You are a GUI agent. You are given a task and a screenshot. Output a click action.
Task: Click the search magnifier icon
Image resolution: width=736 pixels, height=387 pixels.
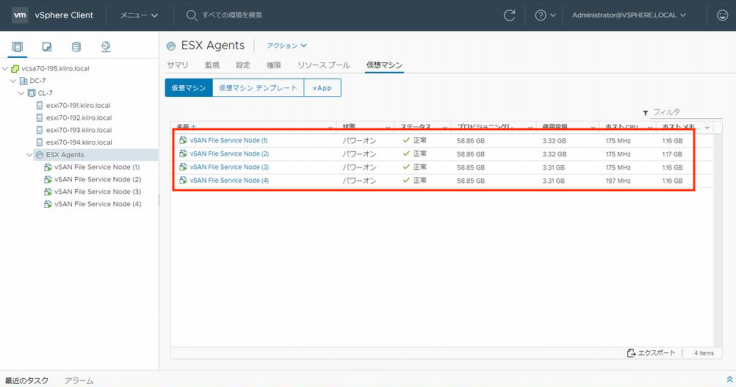point(191,15)
